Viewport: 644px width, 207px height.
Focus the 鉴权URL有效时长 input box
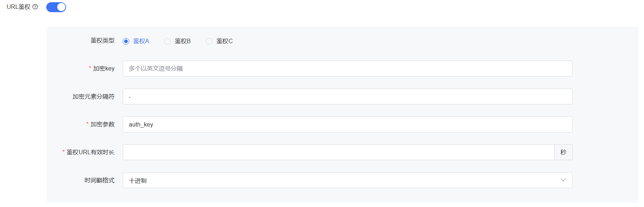(x=338, y=152)
